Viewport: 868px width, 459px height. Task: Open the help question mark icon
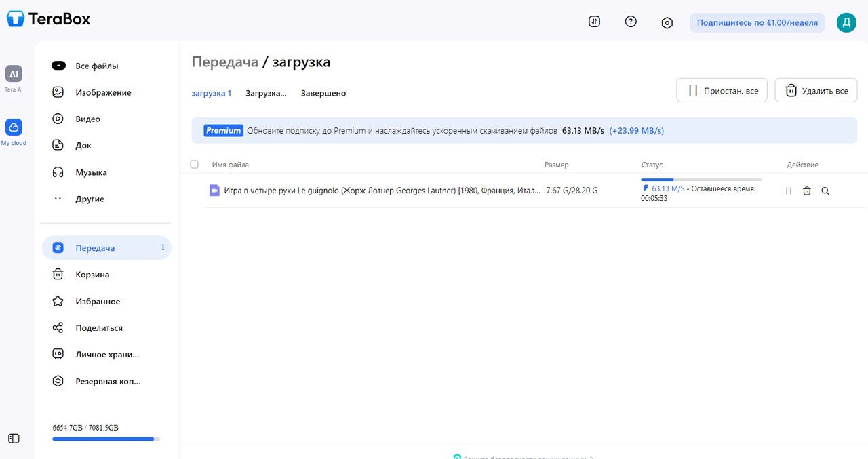pos(631,22)
